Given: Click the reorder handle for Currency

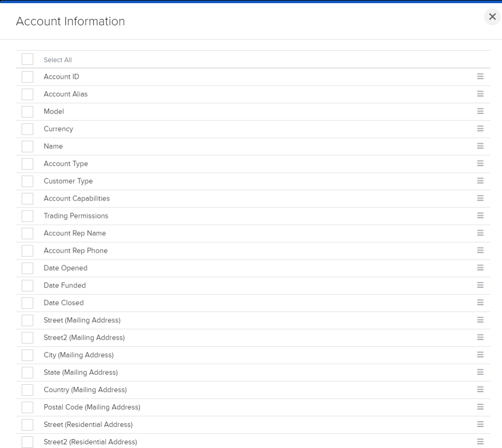Looking at the screenshot, I should 480,129.
